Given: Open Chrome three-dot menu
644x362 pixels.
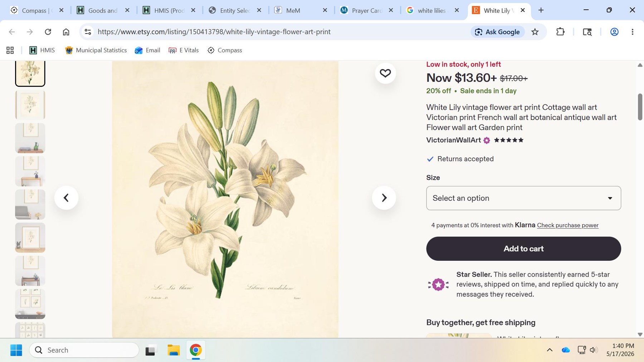Looking at the screenshot, I should [632, 32].
